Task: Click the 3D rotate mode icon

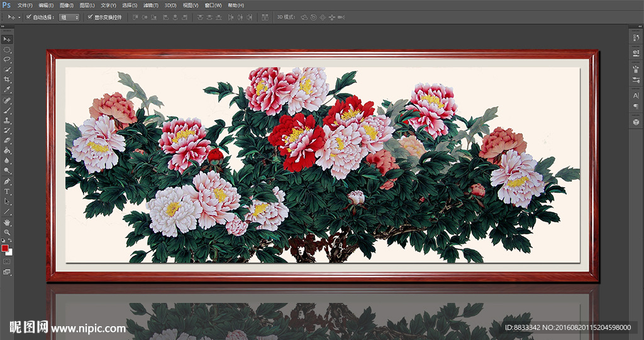Action: (304, 17)
